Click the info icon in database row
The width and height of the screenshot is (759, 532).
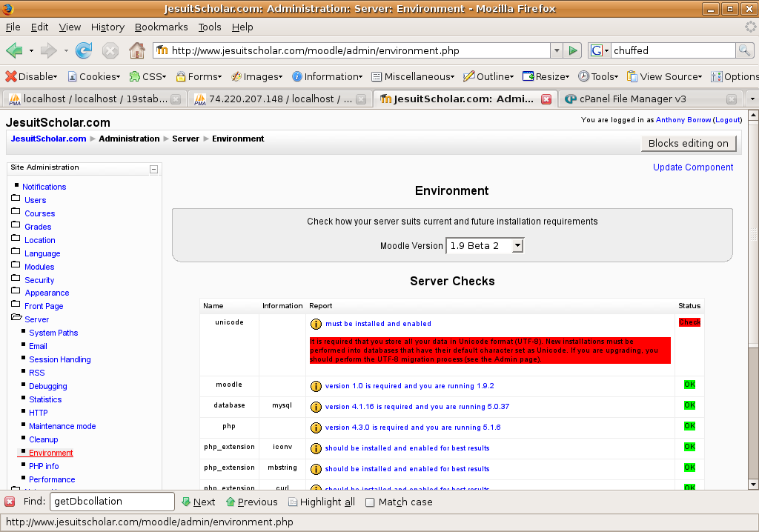click(x=316, y=407)
